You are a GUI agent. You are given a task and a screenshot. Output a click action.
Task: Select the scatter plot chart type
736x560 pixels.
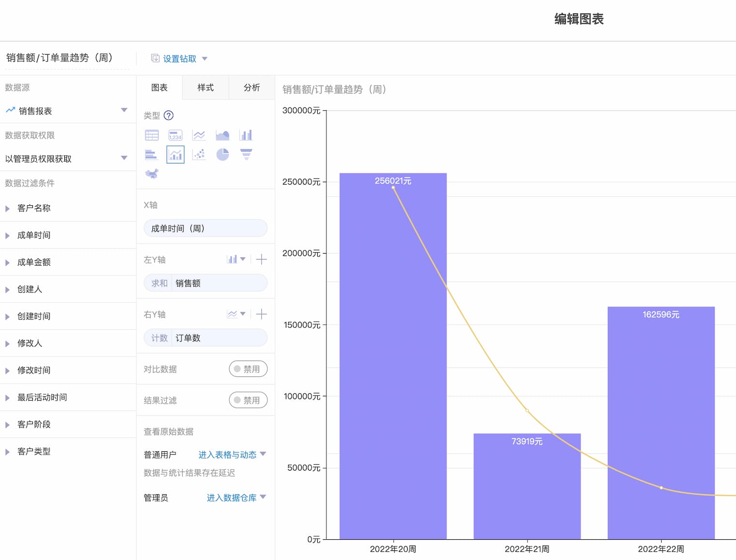199,155
